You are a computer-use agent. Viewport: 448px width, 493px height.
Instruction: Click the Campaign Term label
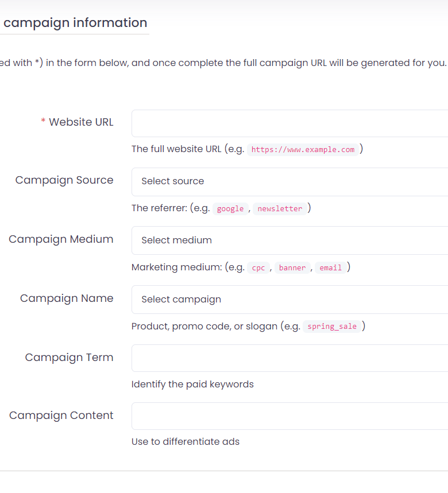69,358
